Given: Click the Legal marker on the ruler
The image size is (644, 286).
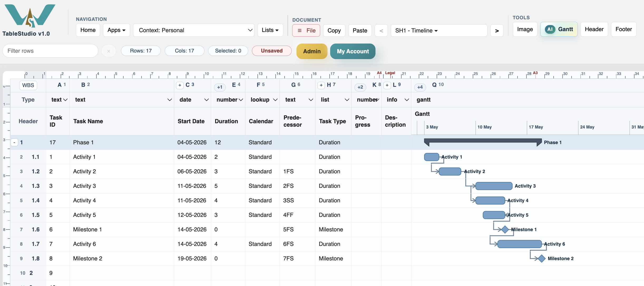Looking at the screenshot, I should click(390, 73).
